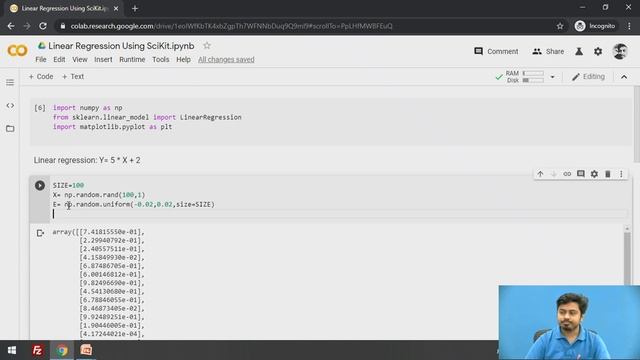Screen dimensions: 640x360
Task: Add a new Text cell
Action: [73, 76]
